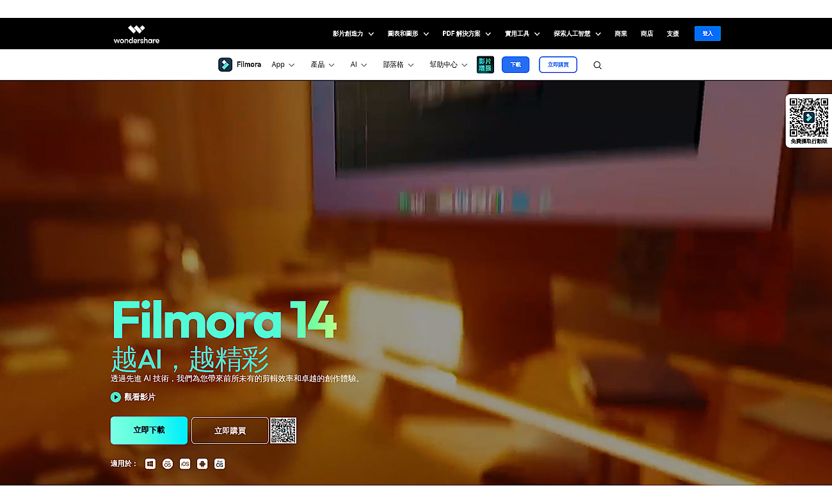Expand the 實用工具 menu
The height and width of the screenshot is (504, 832).
point(522,34)
